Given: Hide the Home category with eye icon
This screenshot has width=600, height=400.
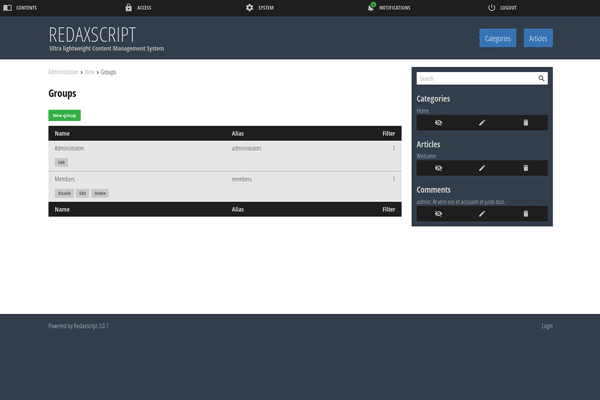Looking at the screenshot, I should 439,122.
